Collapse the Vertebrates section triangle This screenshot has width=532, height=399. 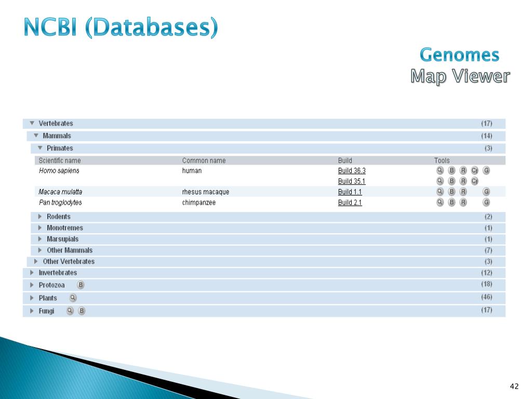pyautogui.click(x=32, y=123)
